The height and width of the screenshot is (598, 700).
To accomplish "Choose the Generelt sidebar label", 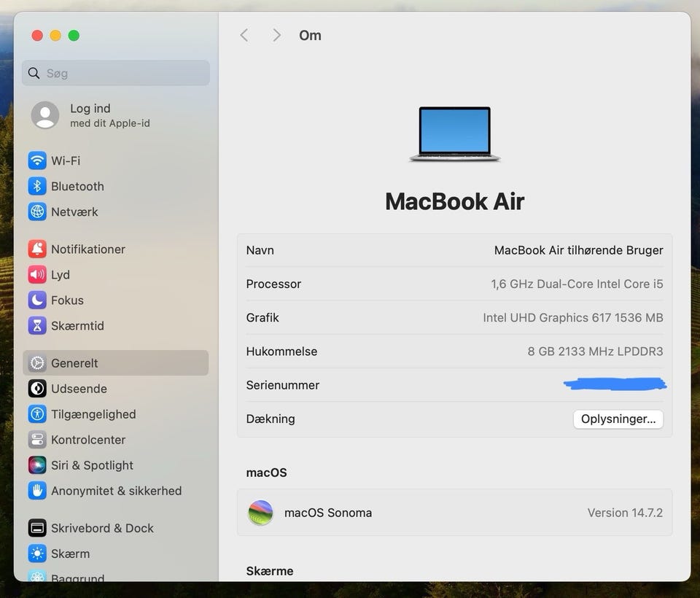I will click(x=74, y=363).
